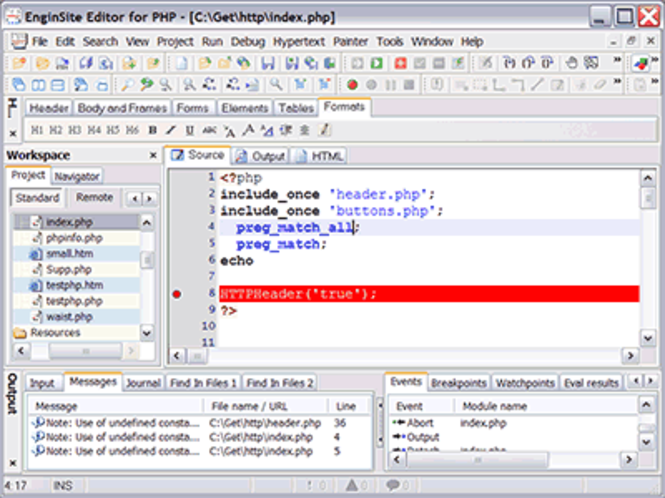Open the Body and Frames tab
The height and width of the screenshot is (498, 665).
(122, 108)
